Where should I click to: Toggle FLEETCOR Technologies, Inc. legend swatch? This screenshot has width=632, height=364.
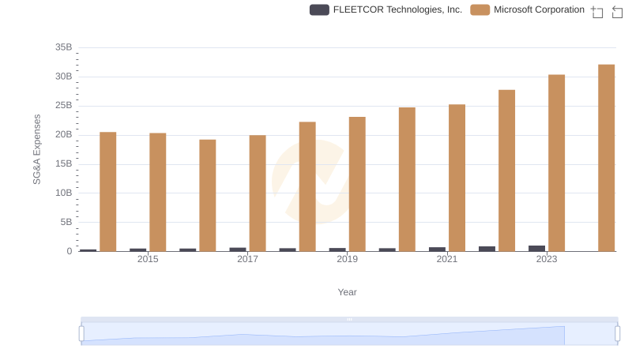pyautogui.click(x=319, y=9)
